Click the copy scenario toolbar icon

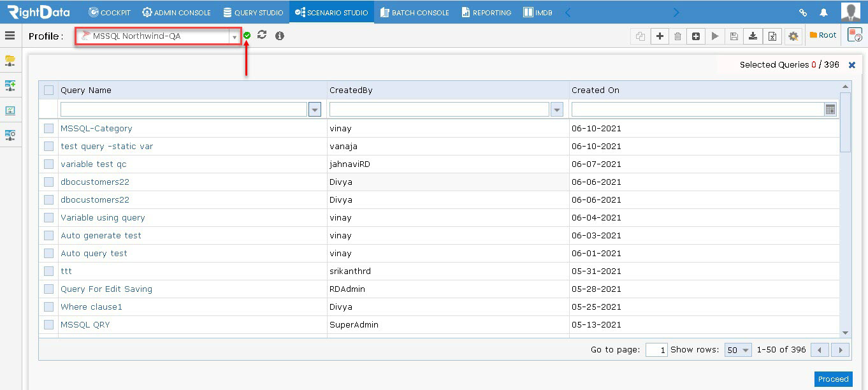point(640,36)
